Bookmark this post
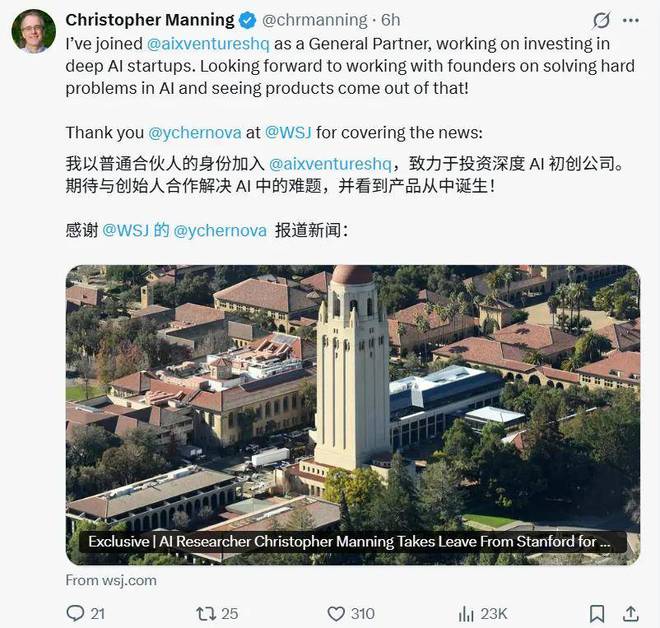The height and width of the screenshot is (628, 660). 596,613
